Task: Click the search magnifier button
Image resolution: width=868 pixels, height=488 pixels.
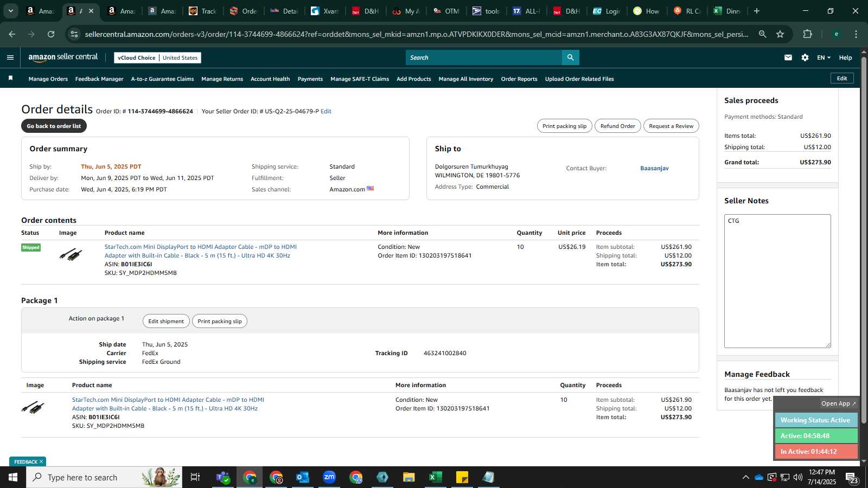Action: 570,57
